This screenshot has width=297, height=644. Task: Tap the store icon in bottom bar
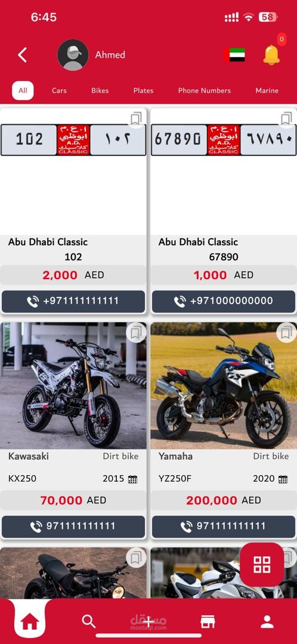tap(208, 621)
